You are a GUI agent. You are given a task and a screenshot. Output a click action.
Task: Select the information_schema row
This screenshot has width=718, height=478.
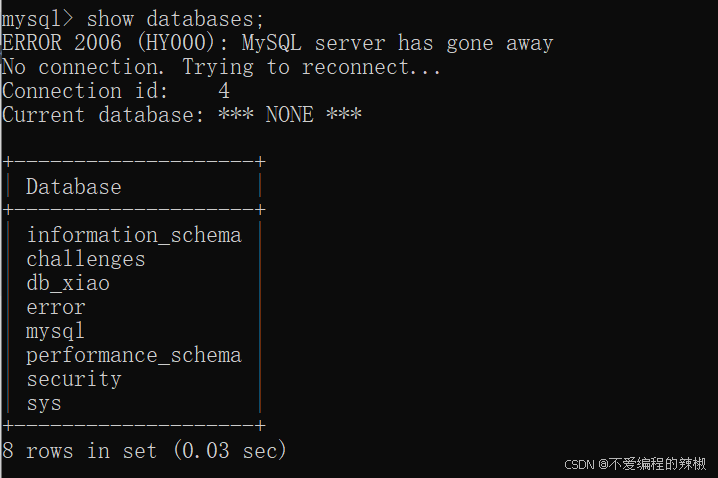[134, 235]
